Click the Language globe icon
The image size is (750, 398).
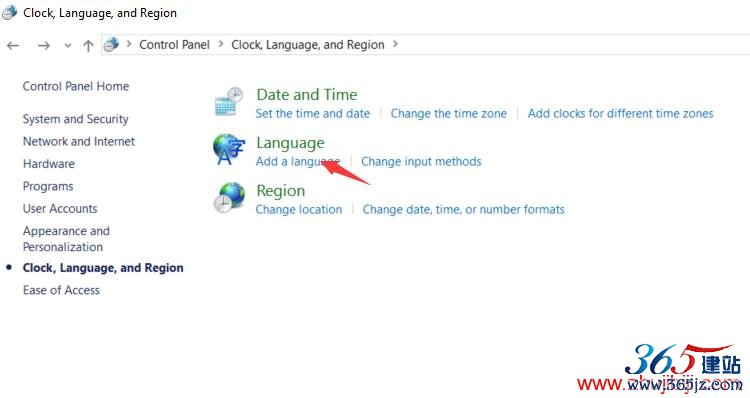point(229,149)
